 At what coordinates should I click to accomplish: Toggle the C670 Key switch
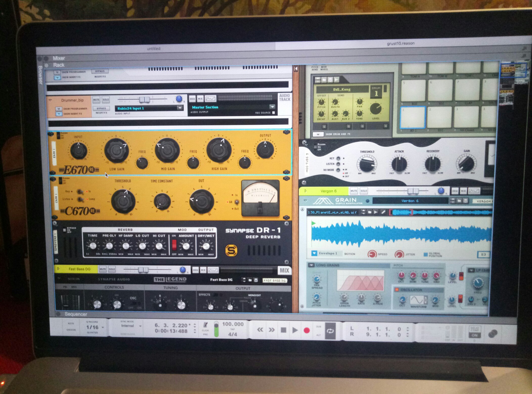(80, 191)
